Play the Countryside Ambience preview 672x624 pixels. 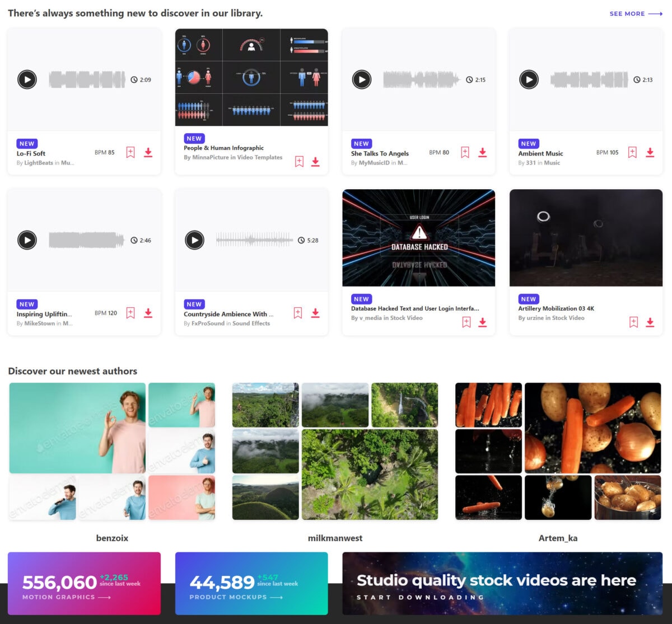[194, 240]
